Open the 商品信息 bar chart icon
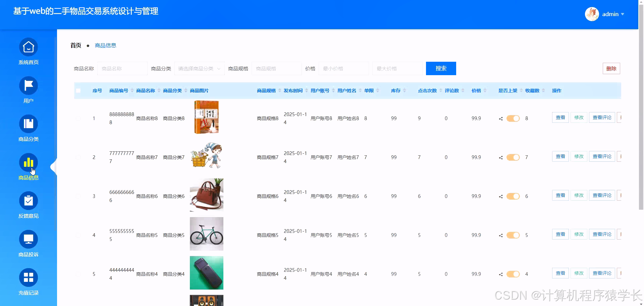Image resolution: width=644 pixels, height=306 pixels. [29, 162]
